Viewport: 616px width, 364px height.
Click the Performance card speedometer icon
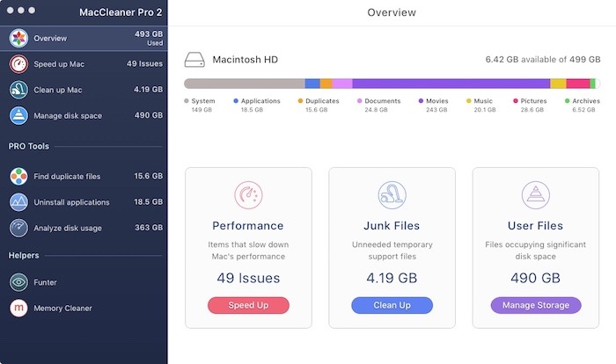click(x=248, y=195)
